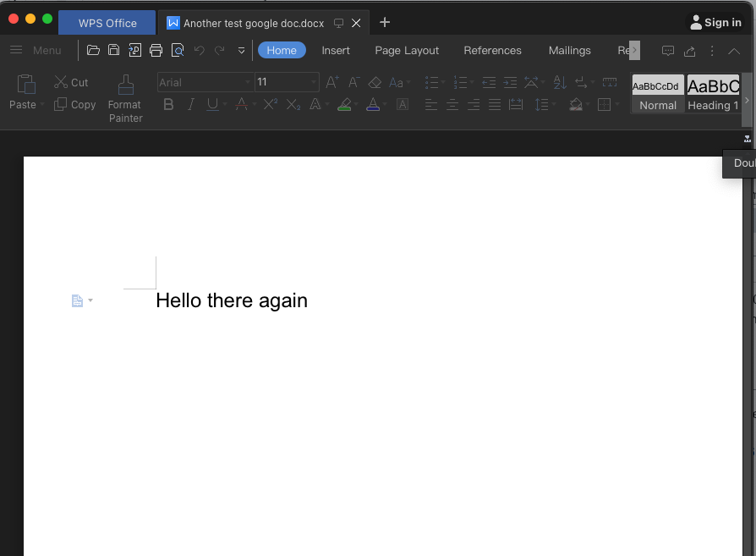Expand quick access toolbar customize arrow
The width and height of the screenshot is (756, 556).
(x=242, y=50)
